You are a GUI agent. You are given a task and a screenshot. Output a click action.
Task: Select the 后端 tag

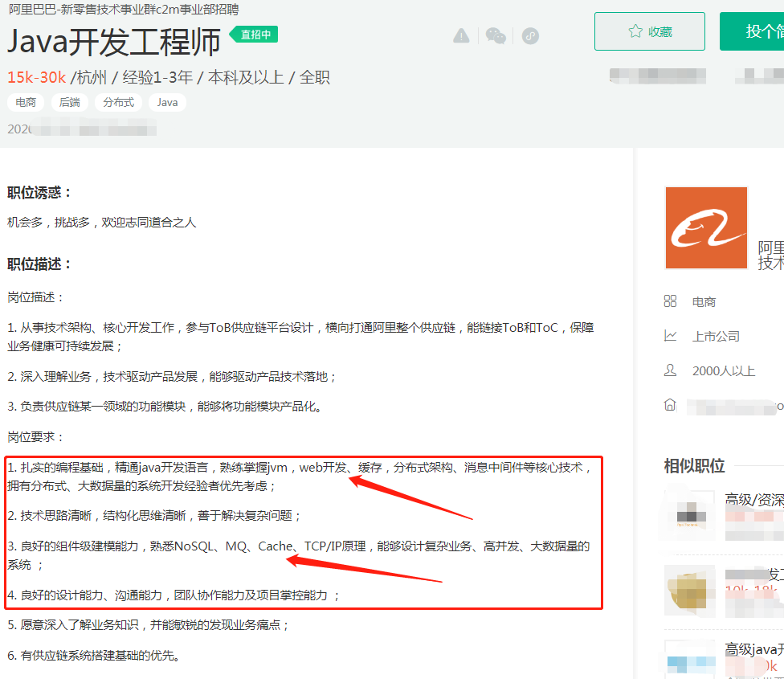pos(69,102)
